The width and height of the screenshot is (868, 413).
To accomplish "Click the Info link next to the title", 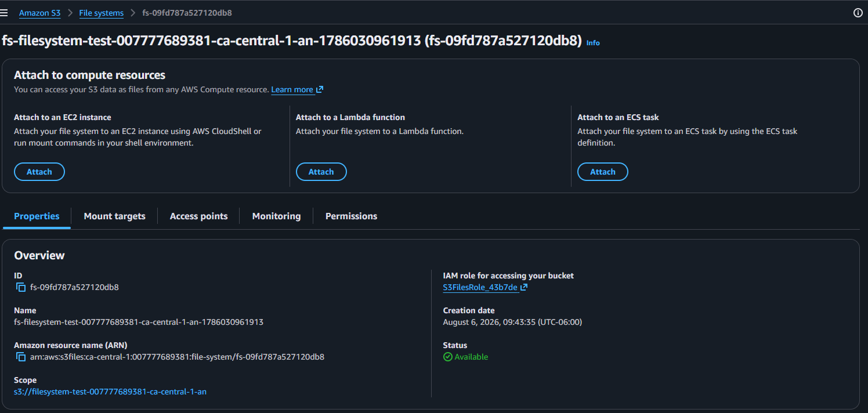I will pos(593,43).
